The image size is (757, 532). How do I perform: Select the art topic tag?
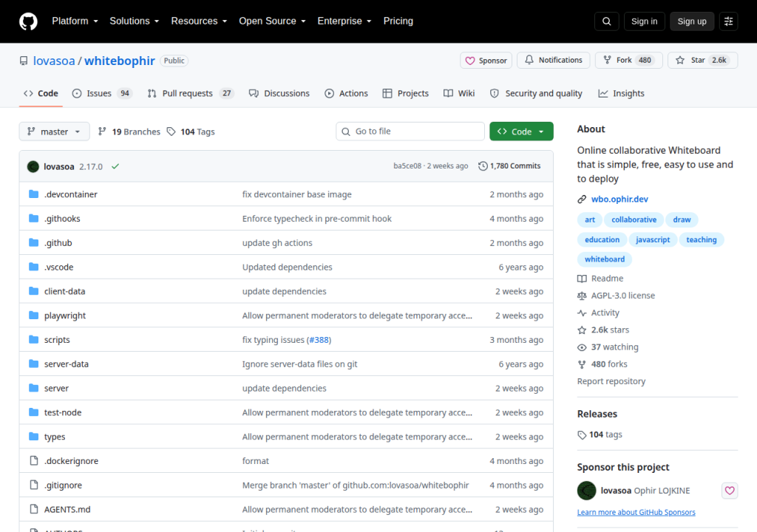[590, 219]
